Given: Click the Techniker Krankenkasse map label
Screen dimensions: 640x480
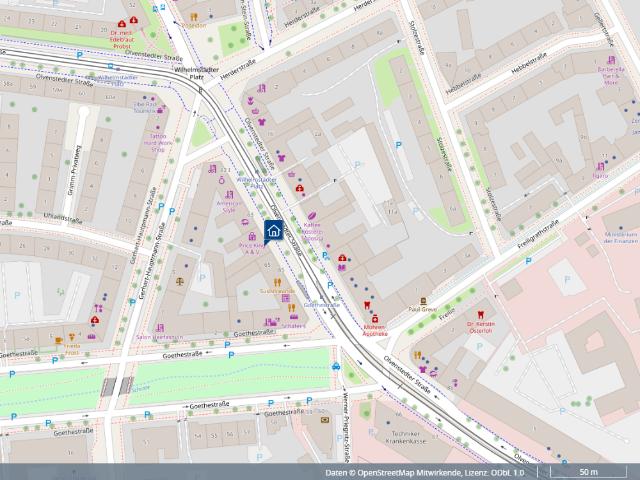Looking at the screenshot, I should (395, 438).
